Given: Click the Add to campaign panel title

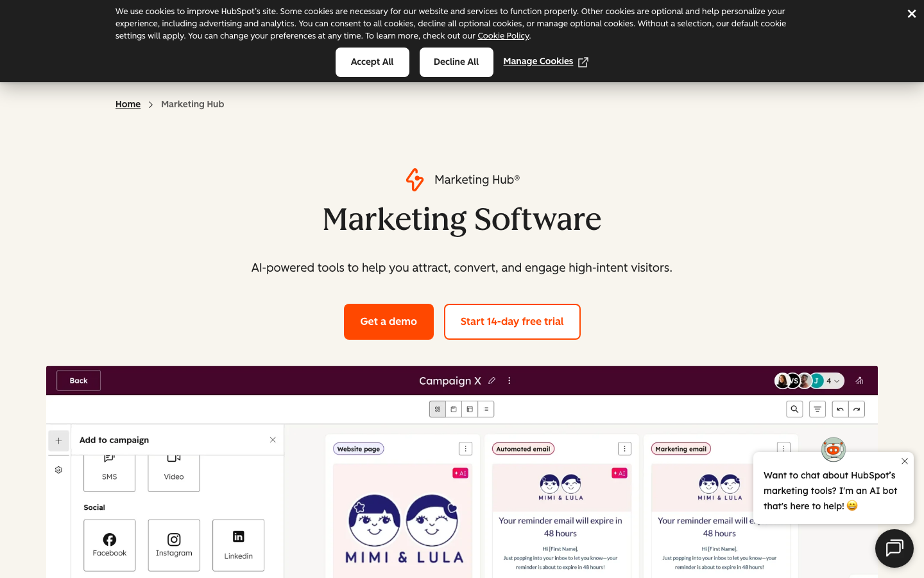Looking at the screenshot, I should click(114, 440).
